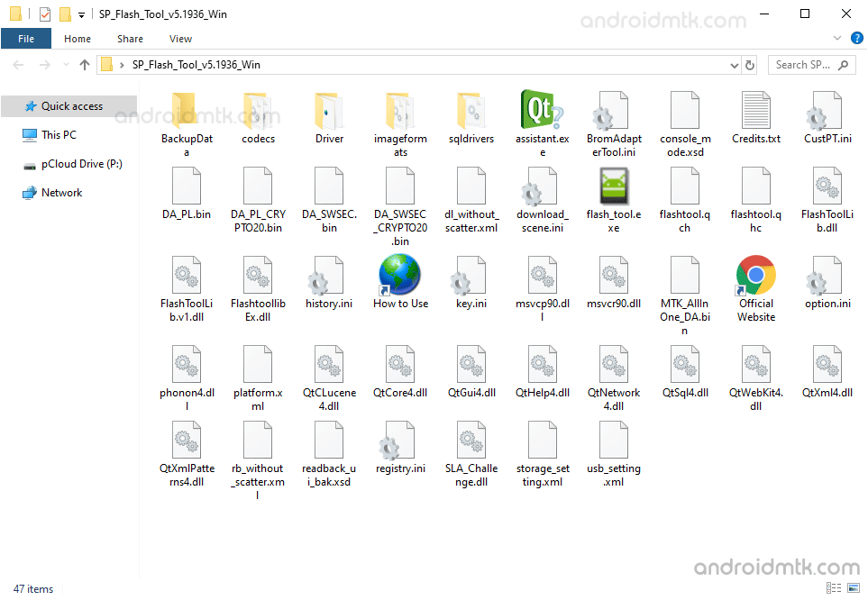868x600 pixels.
Task: Select the Official Website Chrome shortcut
Action: [x=755, y=275]
